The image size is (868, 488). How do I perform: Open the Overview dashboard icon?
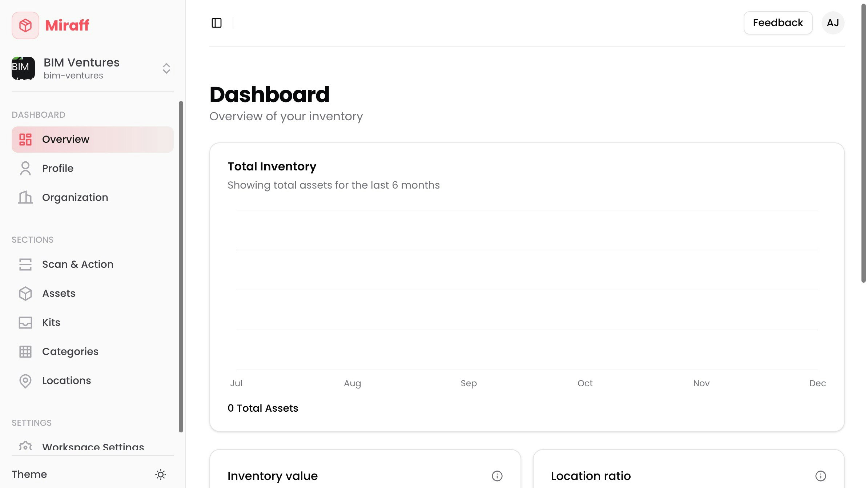tap(25, 140)
